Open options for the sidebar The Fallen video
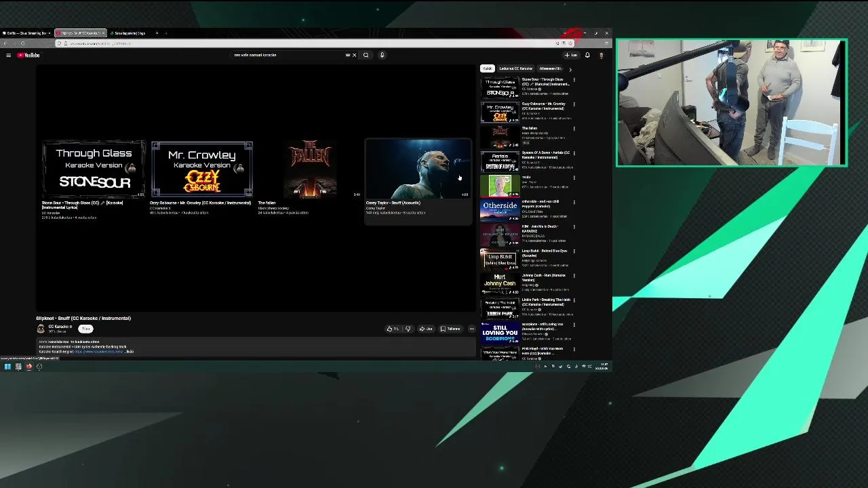The height and width of the screenshot is (488, 868). pyautogui.click(x=574, y=129)
